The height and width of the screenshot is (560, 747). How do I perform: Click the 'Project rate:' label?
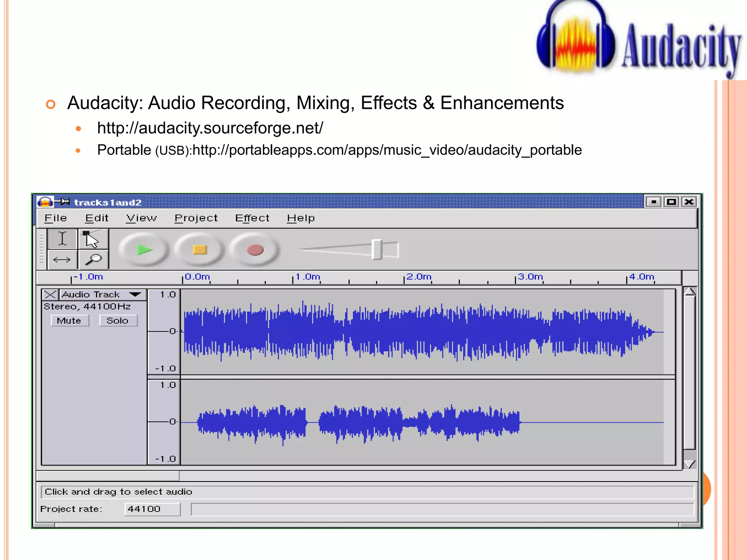(x=71, y=509)
